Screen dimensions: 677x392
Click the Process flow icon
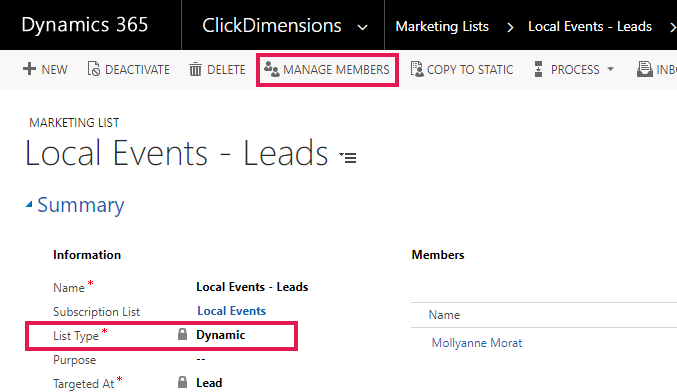[x=538, y=69]
